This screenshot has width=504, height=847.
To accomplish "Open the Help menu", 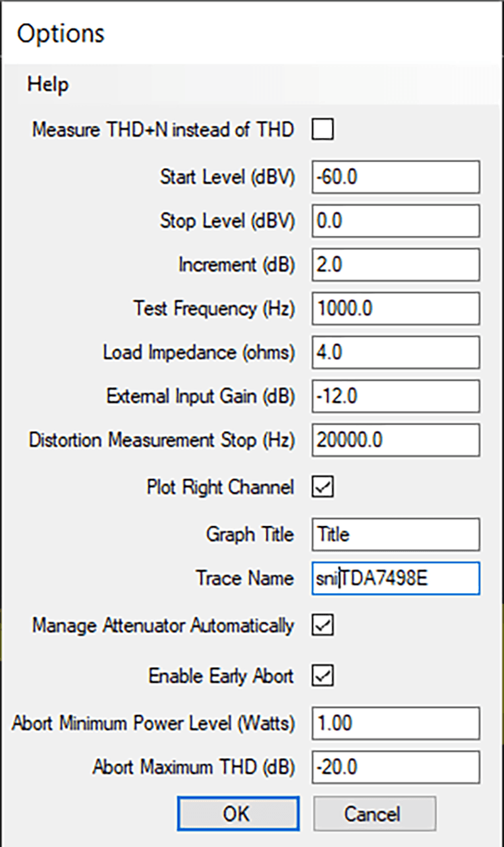I will (x=47, y=84).
